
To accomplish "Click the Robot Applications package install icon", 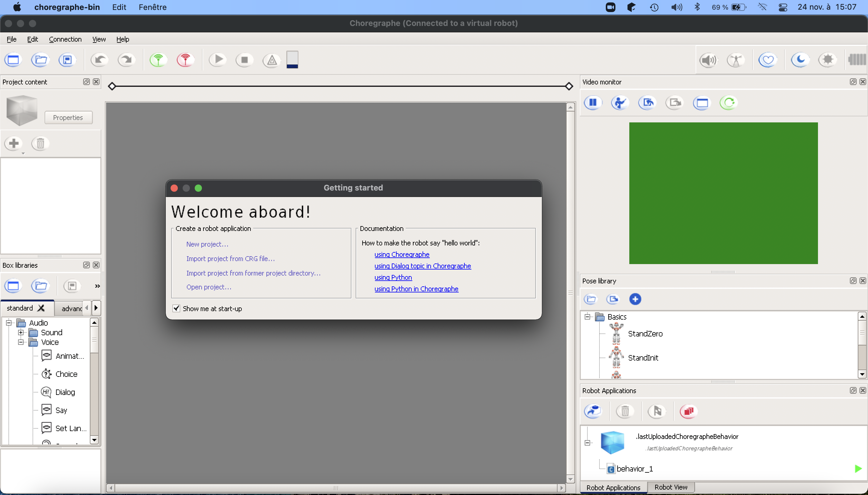I will tap(593, 411).
